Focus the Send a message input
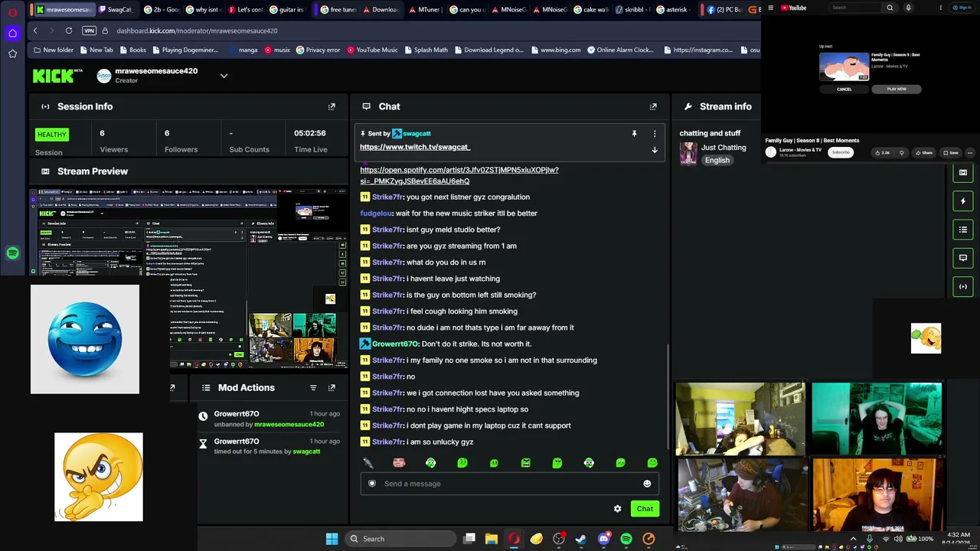The height and width of the screenshot is (551, 980). coord(510,484)
